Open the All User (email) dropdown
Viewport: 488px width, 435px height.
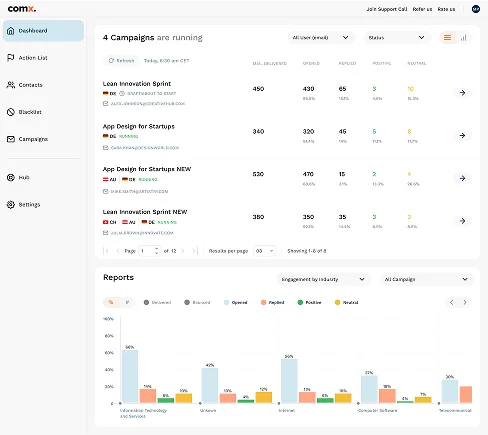[x=321, y=38]
